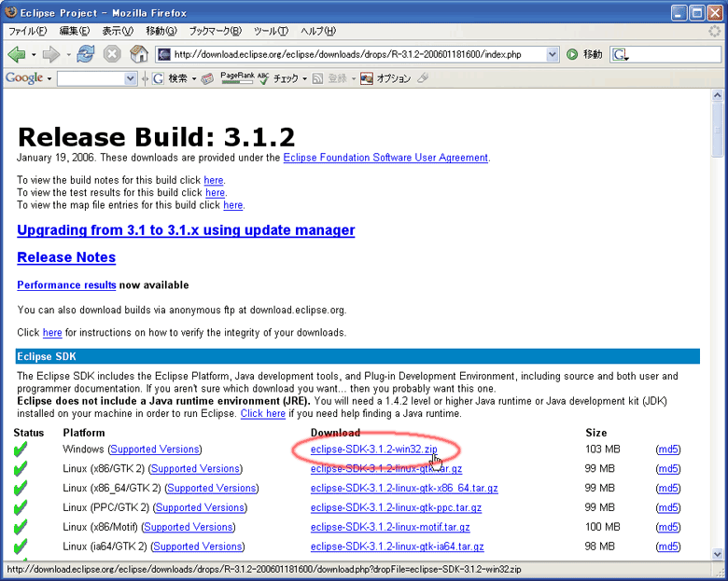This screenshot has width=728, height=581.
Task: Click the greyed autofill icon in Google toolbar
Action: 317,78
